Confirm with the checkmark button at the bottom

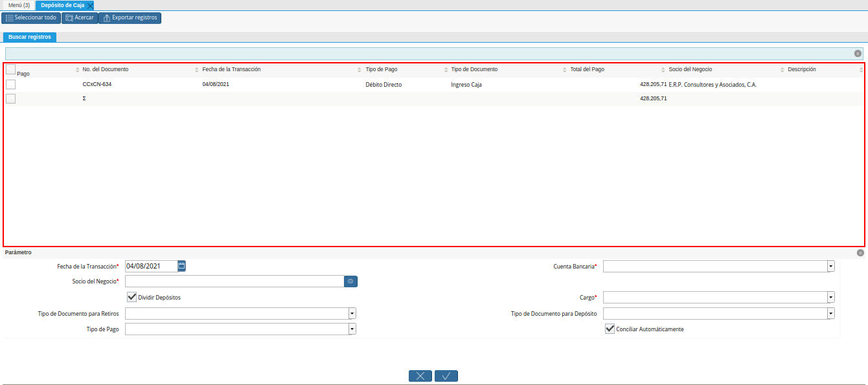pos(446,376)
